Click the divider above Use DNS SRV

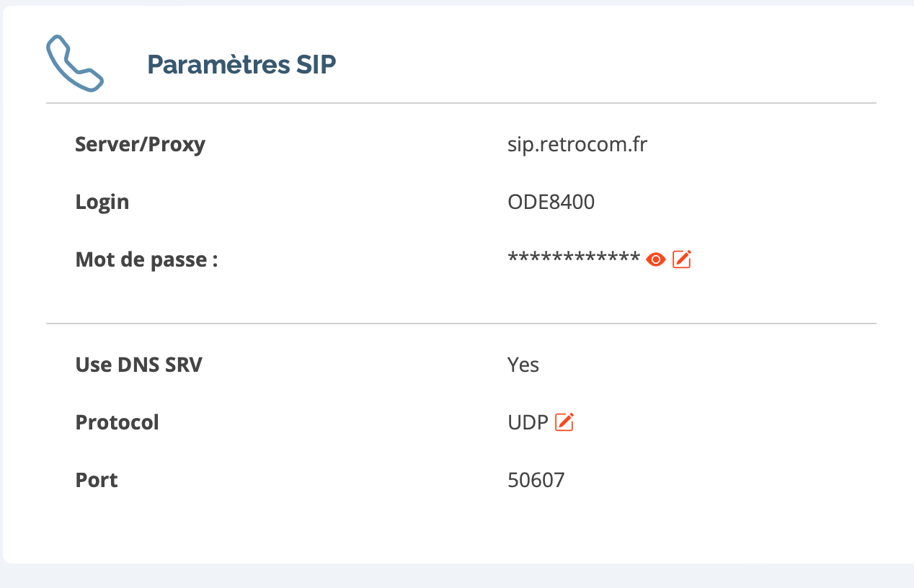point(461,324)
